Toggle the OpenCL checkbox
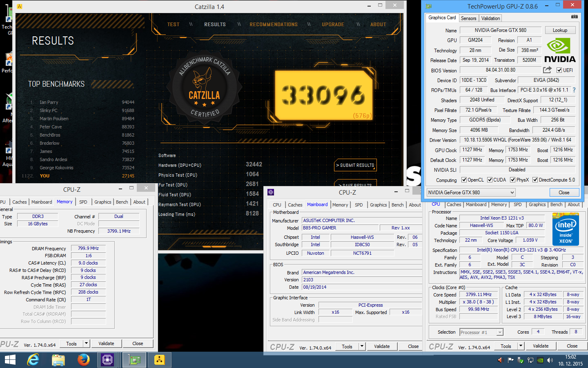Screen dimensions: 588x368 pos(464,180)
